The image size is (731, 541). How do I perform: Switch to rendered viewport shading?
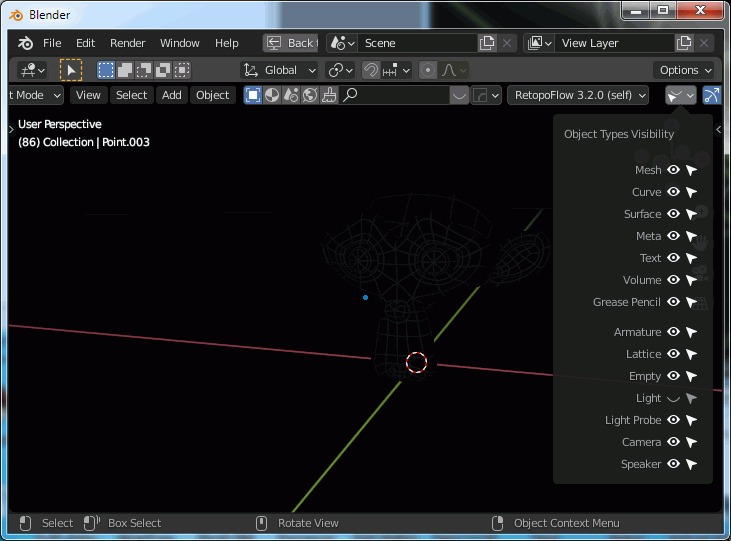coord(310,95)
